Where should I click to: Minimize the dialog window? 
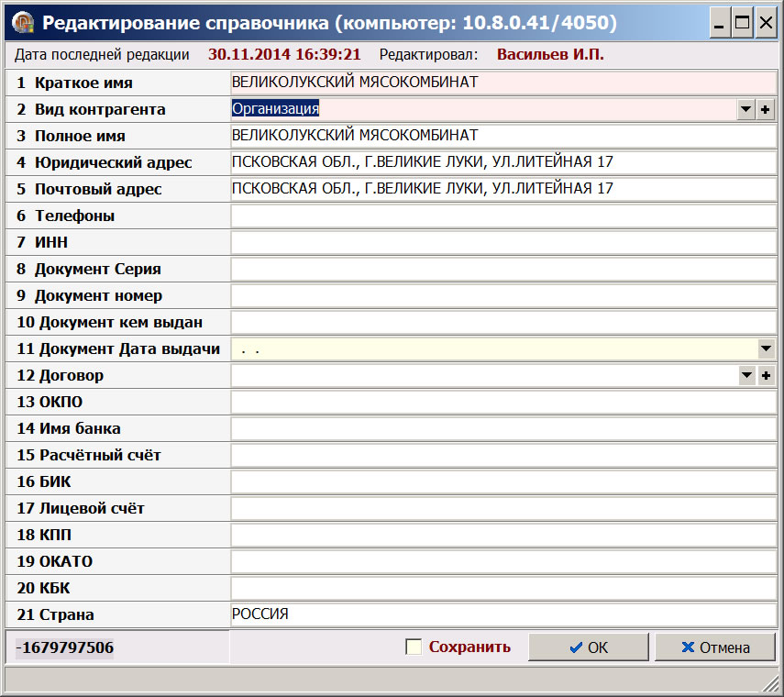tap(722, 21)
